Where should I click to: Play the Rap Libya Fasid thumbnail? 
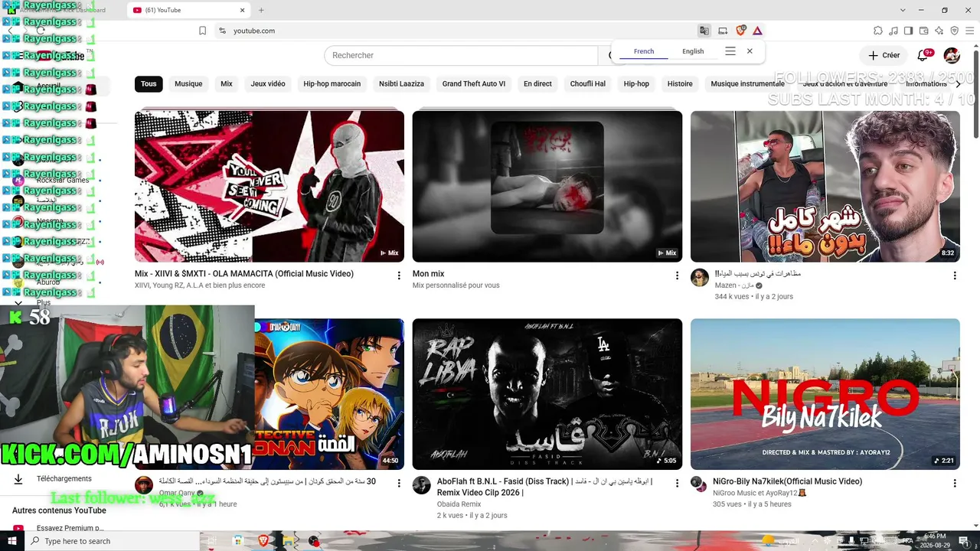(x=547, y=394)
